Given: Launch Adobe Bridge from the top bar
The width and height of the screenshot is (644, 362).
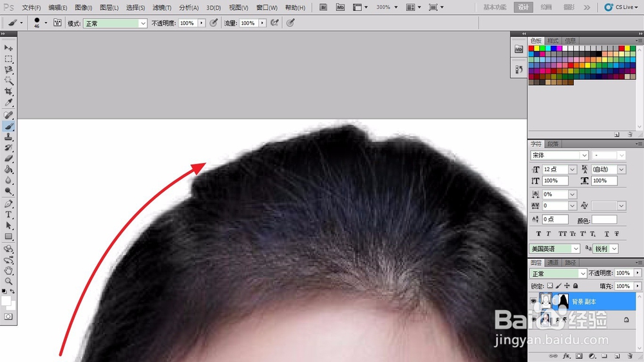Looking at the screenshot, I should point(323,7).
